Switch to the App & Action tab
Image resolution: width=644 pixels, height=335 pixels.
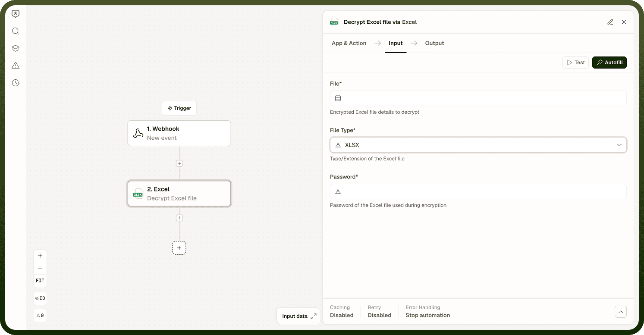[349, 43]
